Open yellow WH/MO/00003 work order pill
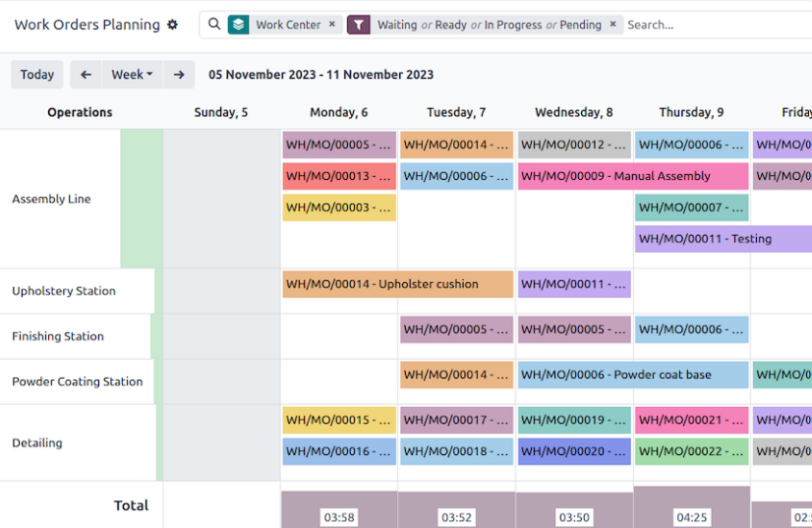The image size is (812, 528). 339,207
